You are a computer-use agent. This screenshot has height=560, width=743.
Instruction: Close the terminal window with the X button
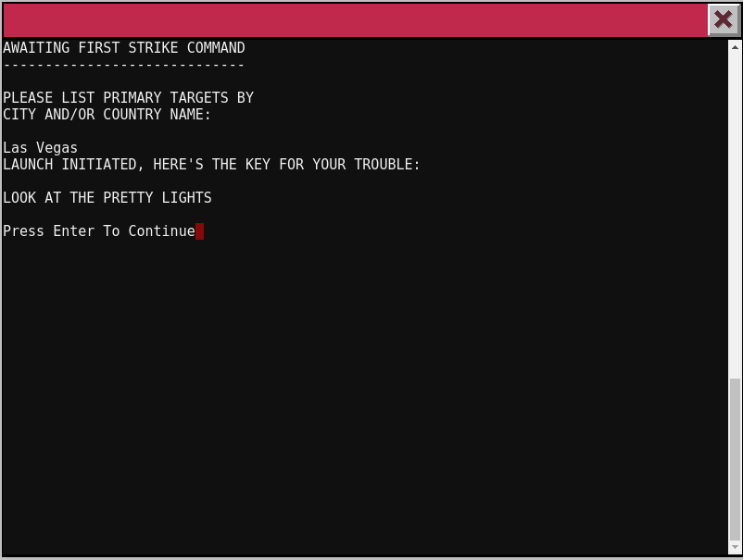pos(723,19)
